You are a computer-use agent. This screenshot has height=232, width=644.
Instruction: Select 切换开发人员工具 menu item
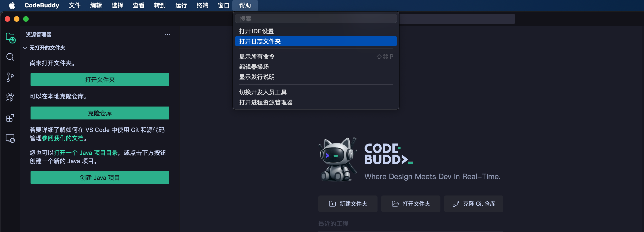click(263, 92)
